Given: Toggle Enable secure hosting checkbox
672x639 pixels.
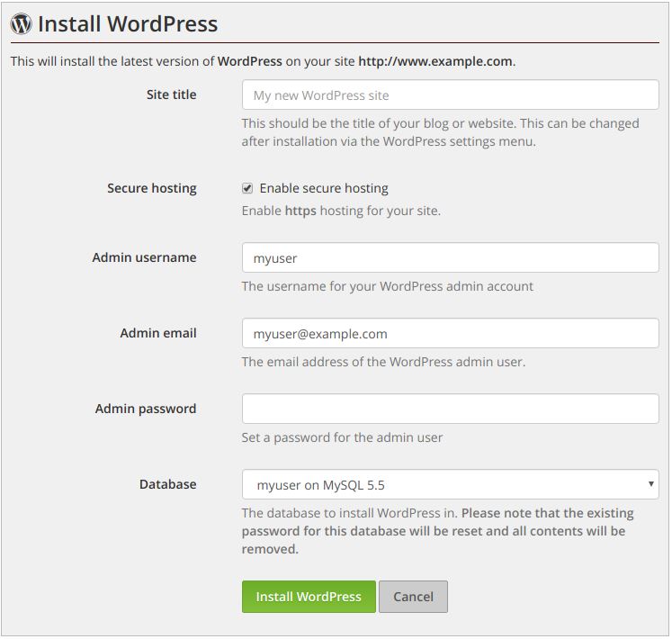Looking at the screenshot, I should click(x=247, y=188).
